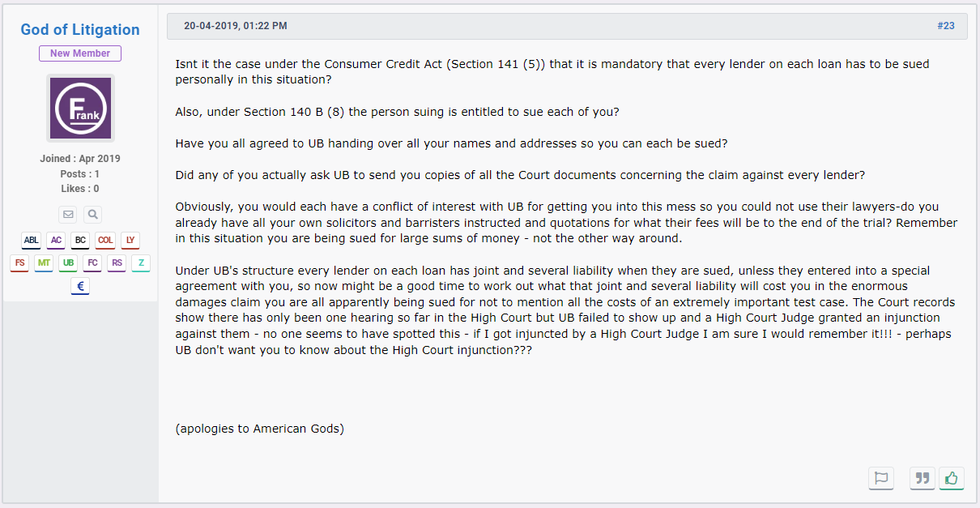Image resolution: width=980 pixels, height=508 pixels.
Task: Click the red COL badge
Action: 105,241
